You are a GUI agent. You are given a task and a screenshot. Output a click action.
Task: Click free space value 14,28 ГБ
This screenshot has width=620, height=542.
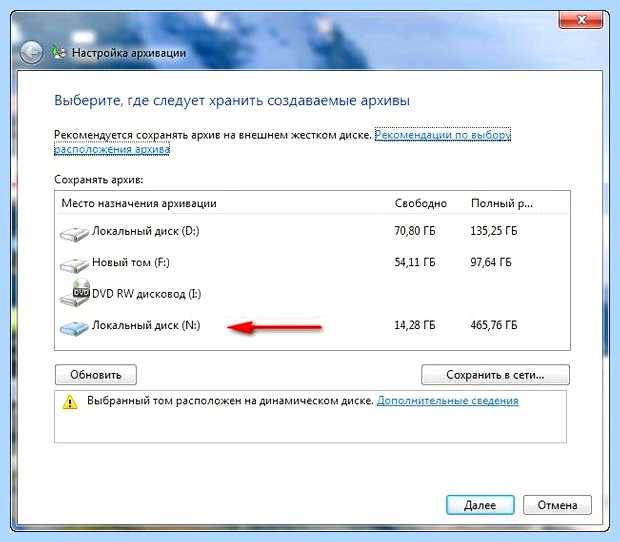click(415, 325)
